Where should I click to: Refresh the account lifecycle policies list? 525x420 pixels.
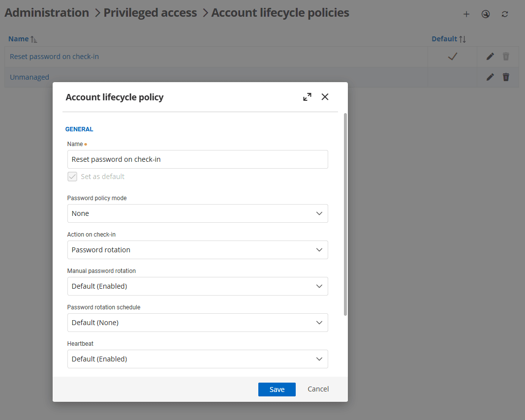[505, 14]
